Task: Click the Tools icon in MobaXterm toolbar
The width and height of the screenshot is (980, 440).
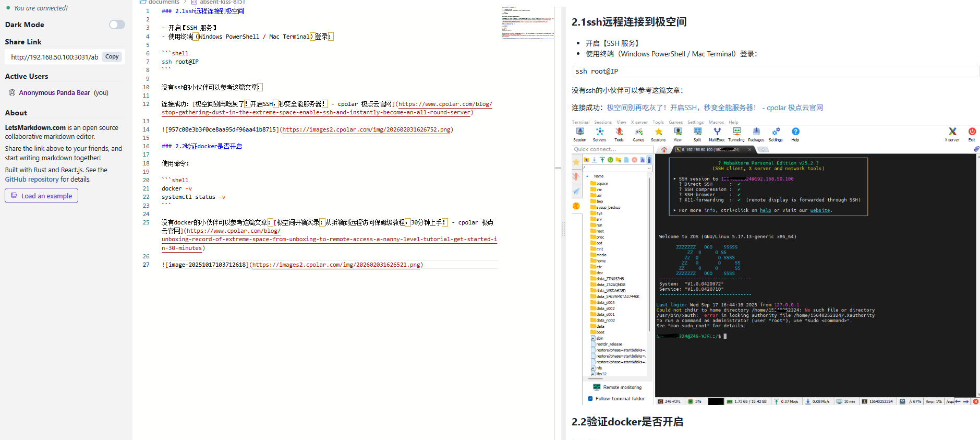Action: tap(619, 134)
